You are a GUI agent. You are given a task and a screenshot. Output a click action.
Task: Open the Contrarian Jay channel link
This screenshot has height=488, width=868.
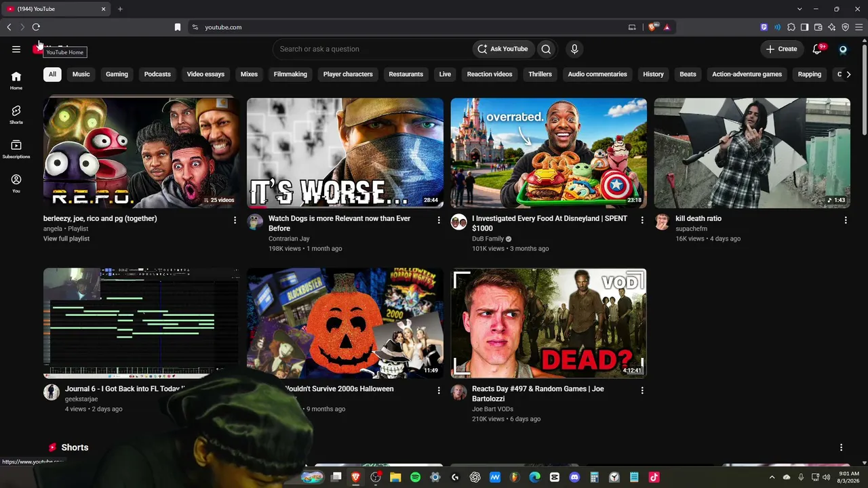[289, 239]
